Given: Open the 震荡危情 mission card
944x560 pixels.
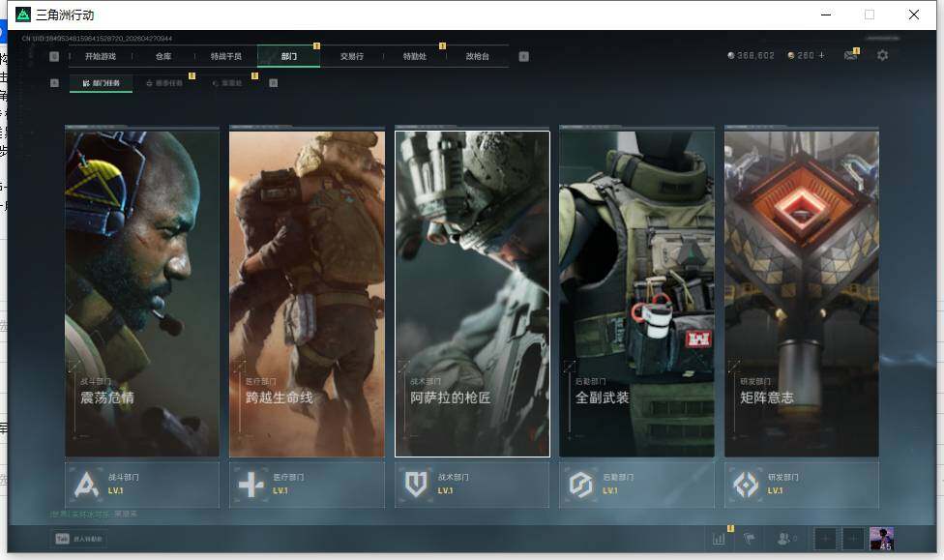Looking at the screenshot, I should coord(142,294).
